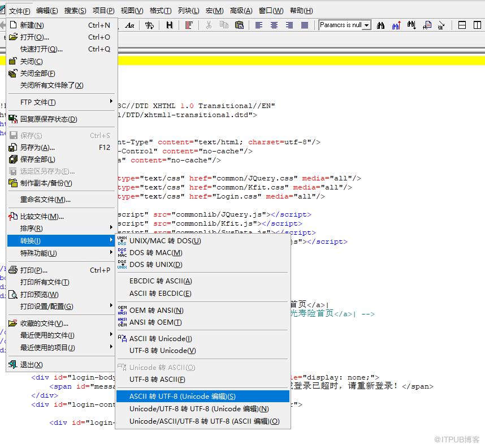Expand the 特殊功能(U) submenu
This screenshot has height=448, width=485.
click(x=61, y=253)
